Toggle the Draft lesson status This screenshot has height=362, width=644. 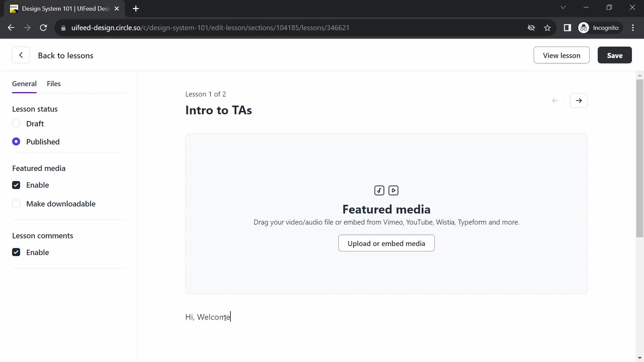tap(16, 123)
